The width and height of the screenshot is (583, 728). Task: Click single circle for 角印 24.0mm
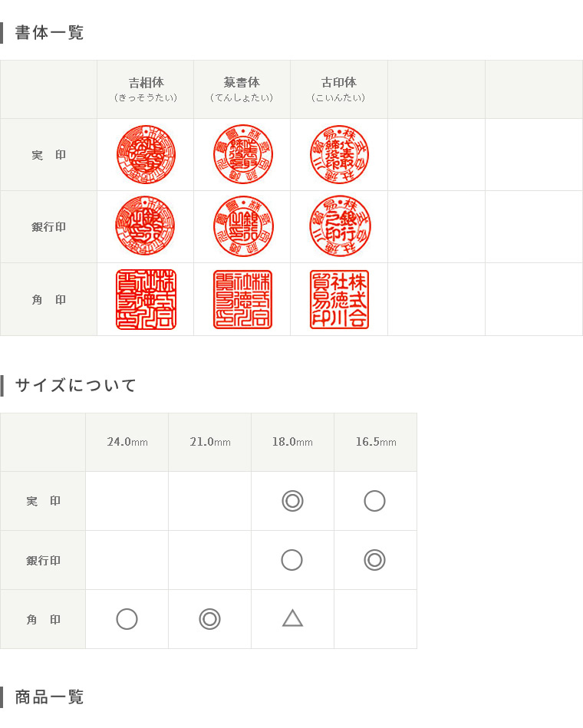127,619
